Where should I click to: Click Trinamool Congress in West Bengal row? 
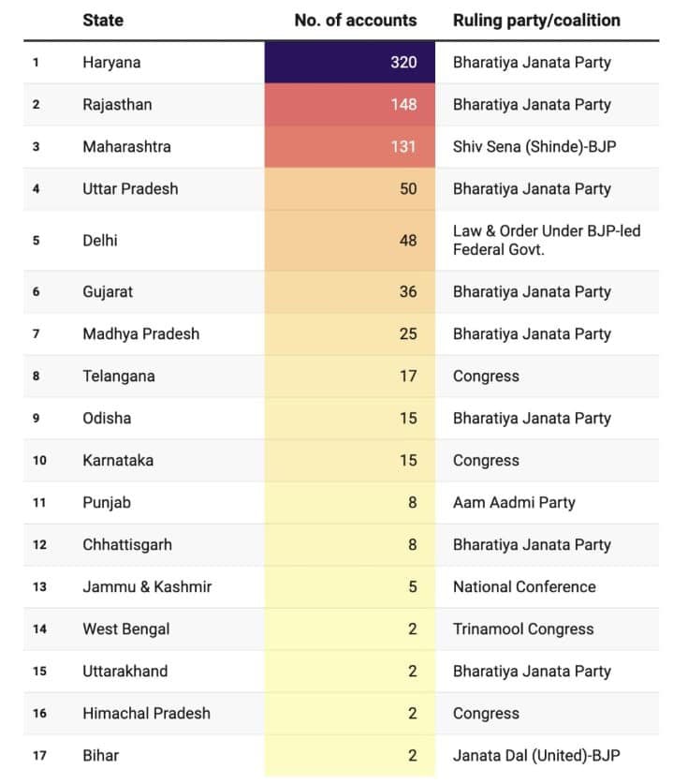523,629
